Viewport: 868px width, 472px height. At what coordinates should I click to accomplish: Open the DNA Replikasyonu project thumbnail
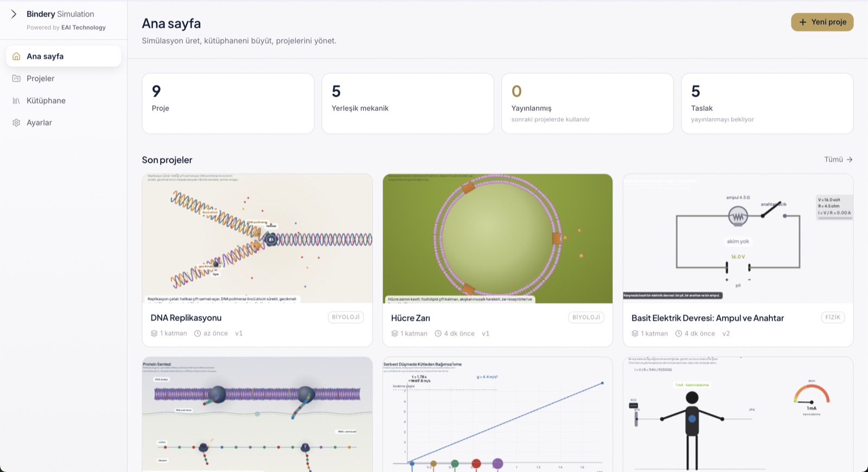(257, 239)
